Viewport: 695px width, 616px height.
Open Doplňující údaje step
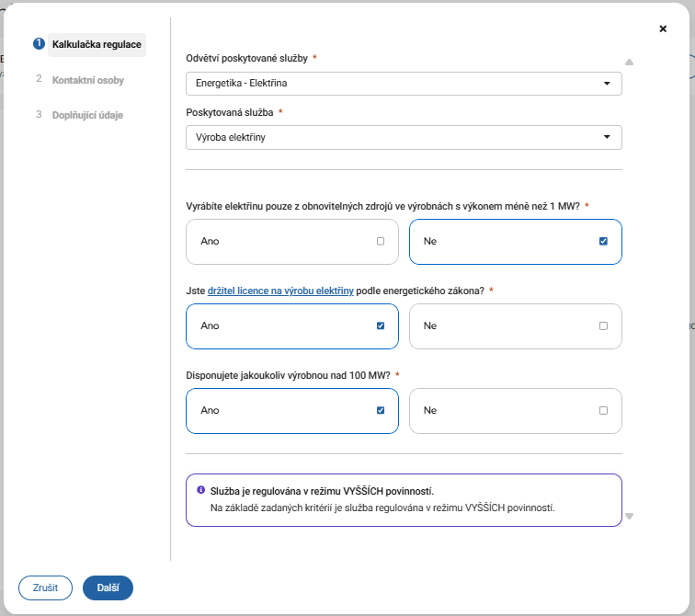(x=87, y=115)
